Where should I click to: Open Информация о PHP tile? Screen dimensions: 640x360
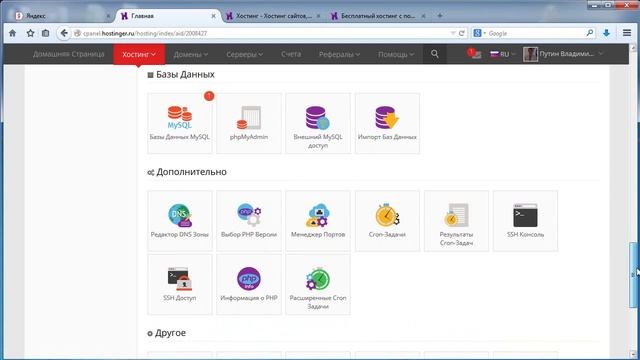[249, 284]
